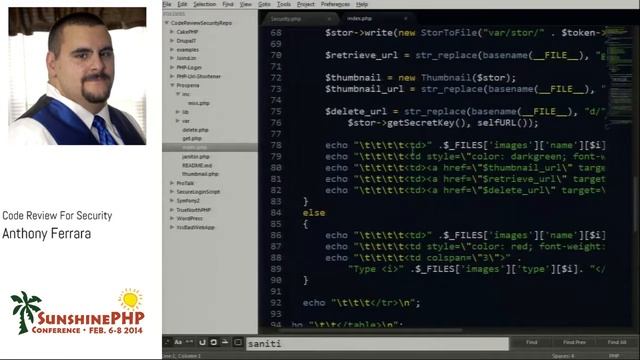
Task: Click the speaker photo of Anthony Ferrara
Action: 77,76
